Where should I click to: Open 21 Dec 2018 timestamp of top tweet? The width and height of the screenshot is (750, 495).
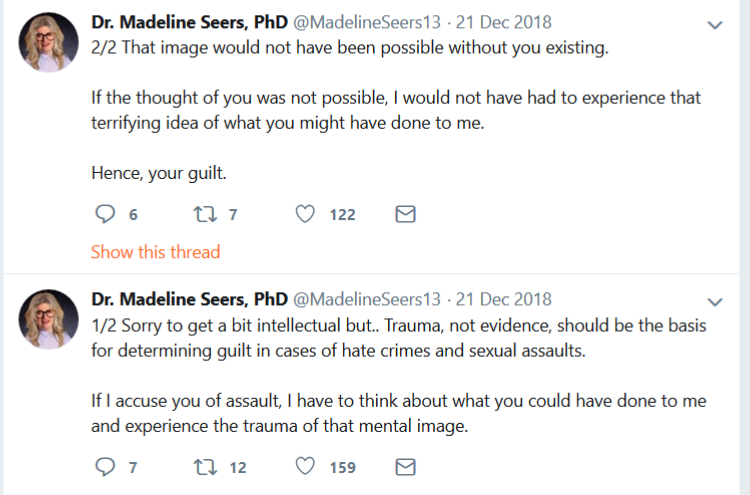(x=503, y=22)
